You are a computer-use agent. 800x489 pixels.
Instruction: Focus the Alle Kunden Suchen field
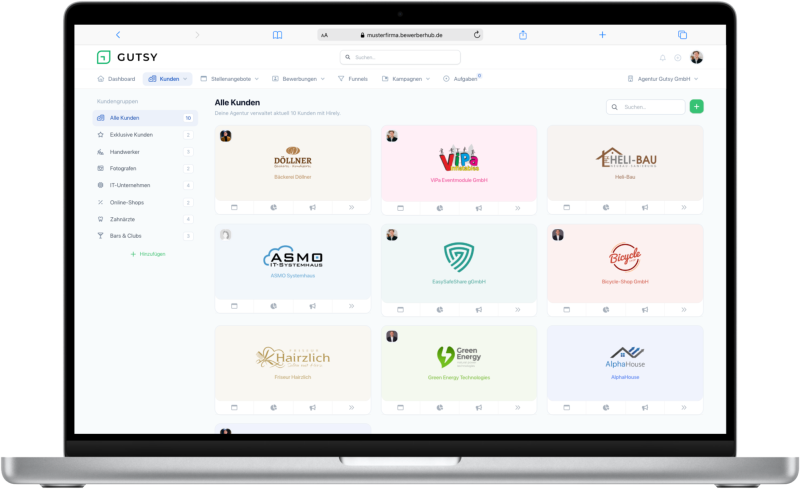[645, 107]
